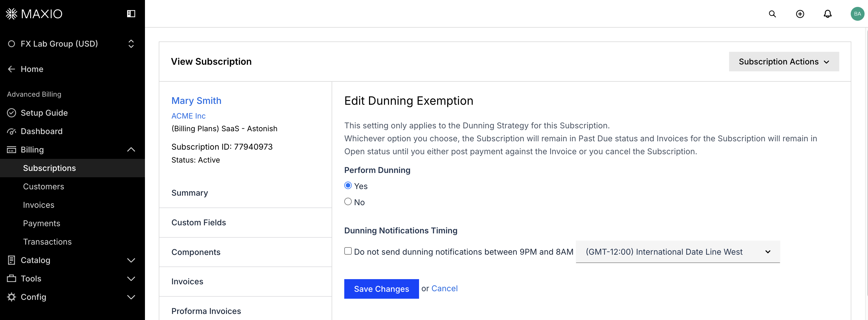Go to Subscriptions in sidebar
The width and height of the screenshot is (868, 320).
pyautogui.click(x=72, y=168)
